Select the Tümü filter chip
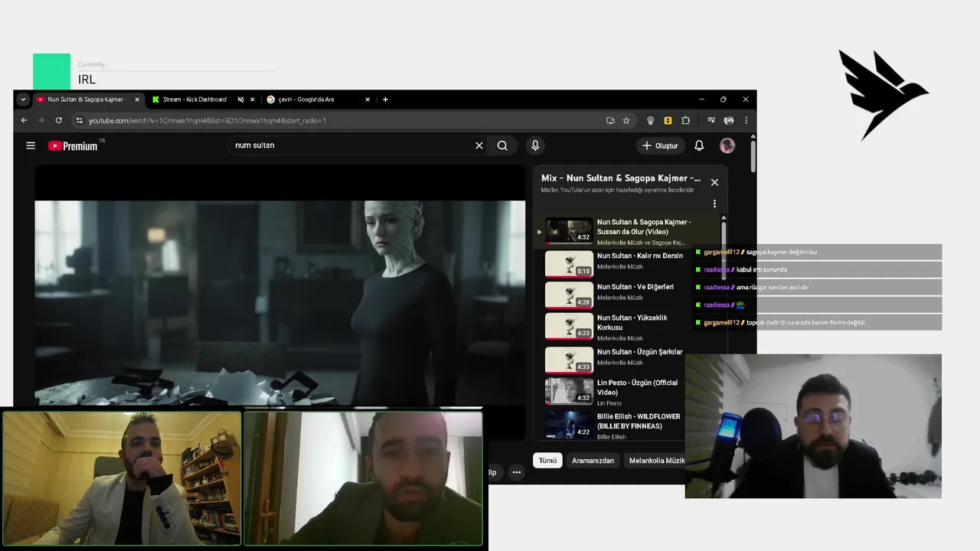 [547, 461]
